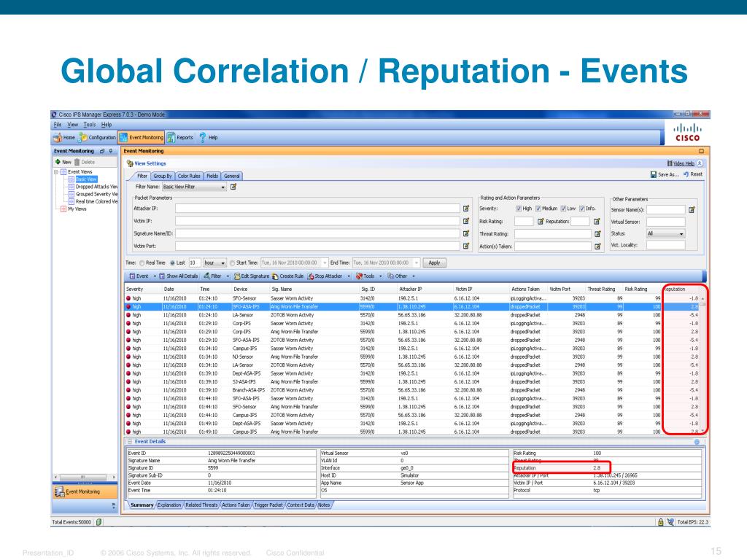
Task: Pin the Event Monitoring side panel
Action: point(111,151)
